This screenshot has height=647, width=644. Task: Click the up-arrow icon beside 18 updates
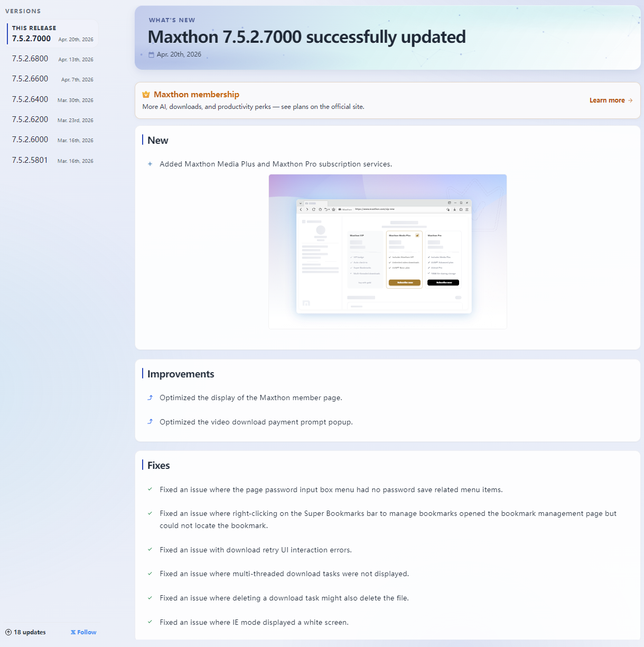click(8, 632)
